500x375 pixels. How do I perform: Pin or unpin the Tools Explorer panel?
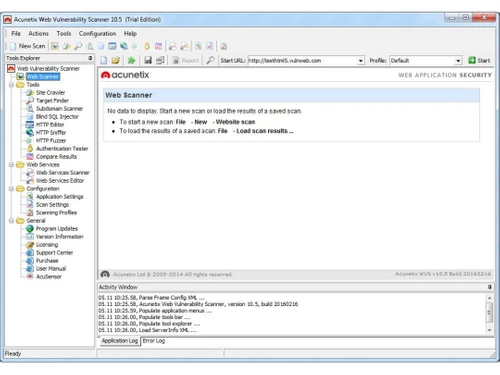tap(90, 58)
